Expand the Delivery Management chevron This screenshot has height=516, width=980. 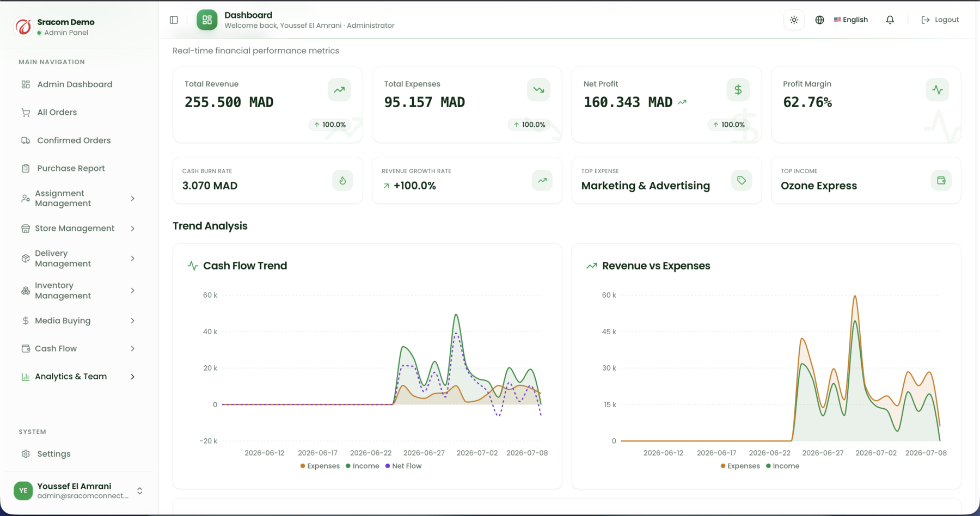coord(132,259)
